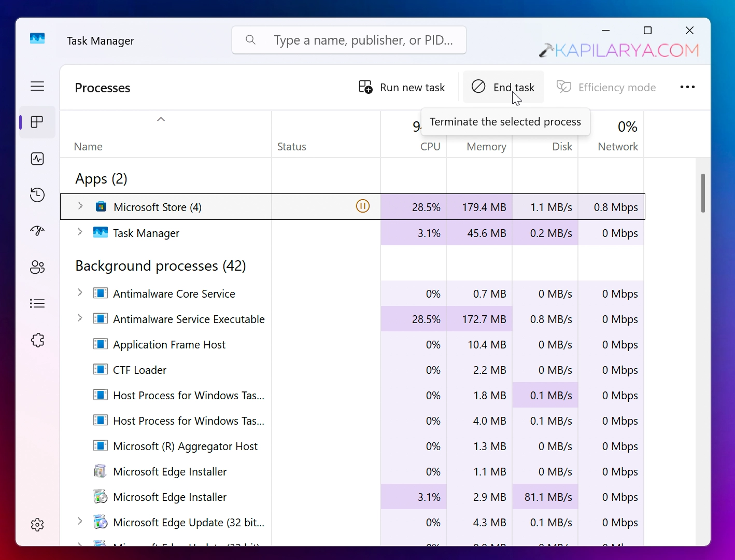Click the CTF Loader process icon
Image resolution: width=735 pixels, height=560 pixels.
coord(101,370)
